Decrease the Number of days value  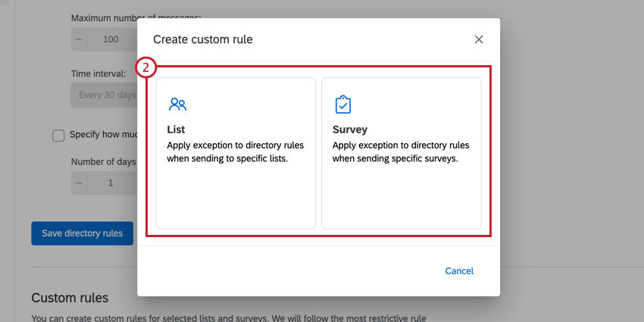(x=80, y=183)
